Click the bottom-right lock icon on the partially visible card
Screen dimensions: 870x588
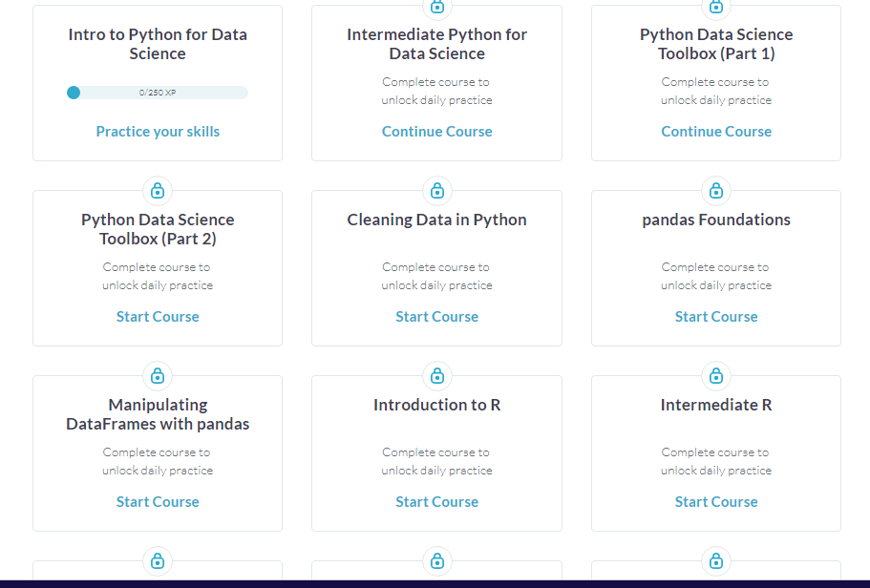coord(715,561)
